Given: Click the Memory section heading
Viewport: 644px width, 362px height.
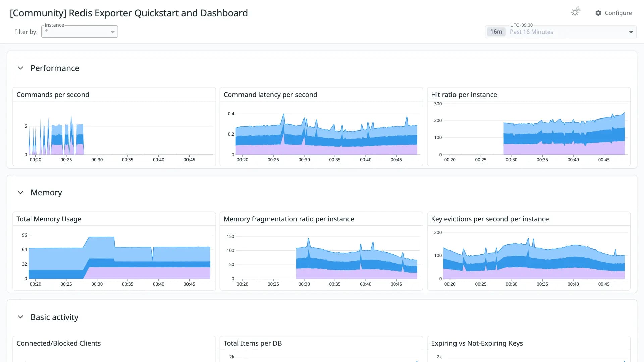Looking at the screenshot, I should (46, 193).
